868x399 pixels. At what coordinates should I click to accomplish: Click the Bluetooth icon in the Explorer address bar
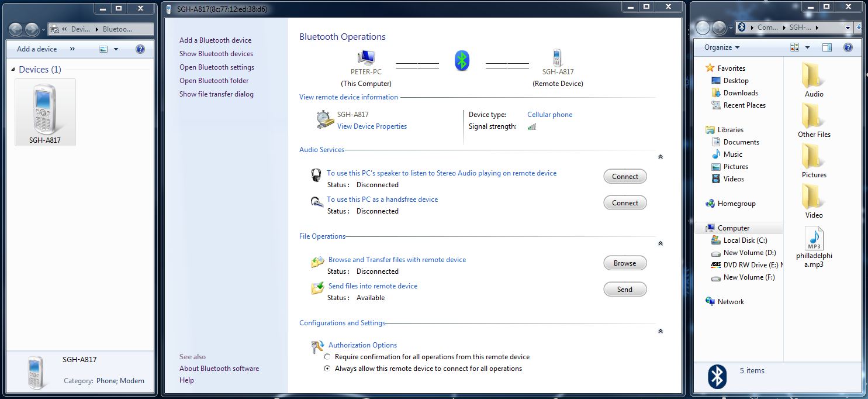tap(742, 27)
